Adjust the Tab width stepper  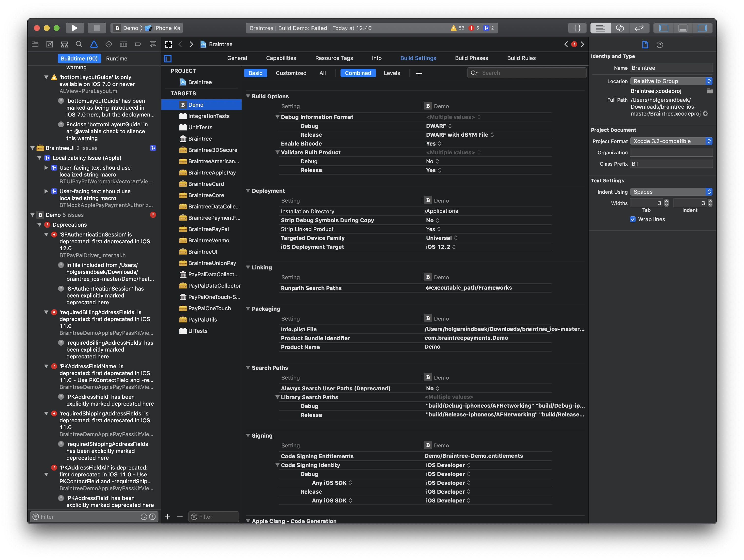coord(666,203)
